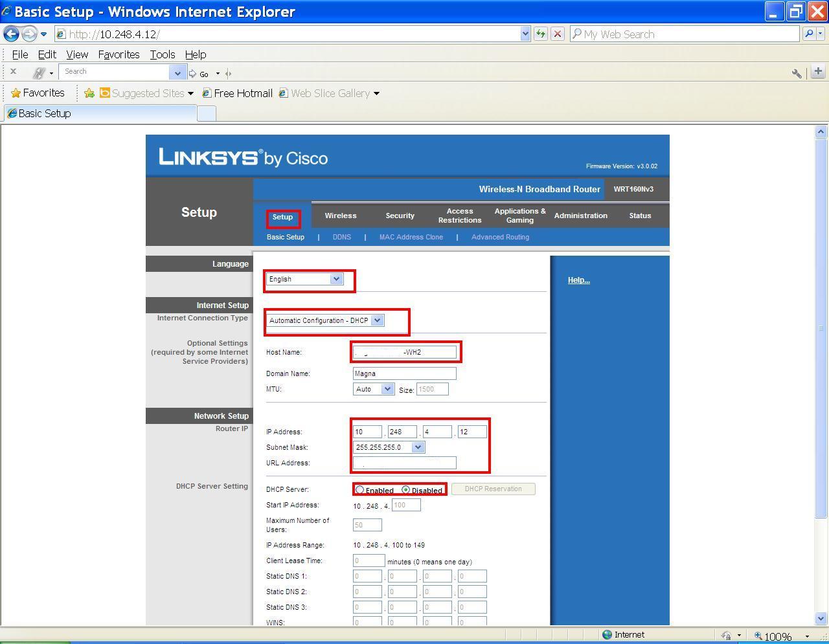Click the page vertical scrollbar thumb

click(821, 328)
